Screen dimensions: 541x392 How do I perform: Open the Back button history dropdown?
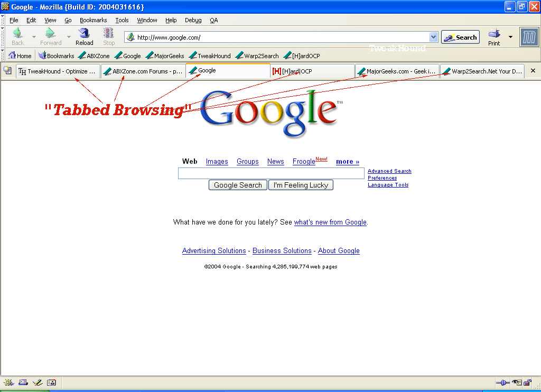[34, 36]
